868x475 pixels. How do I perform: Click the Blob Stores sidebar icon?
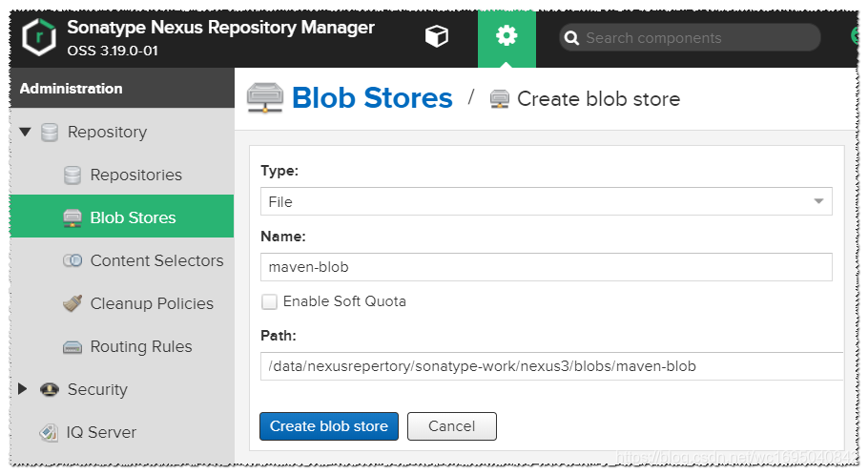pyautogui.click(x=72, y=218)
